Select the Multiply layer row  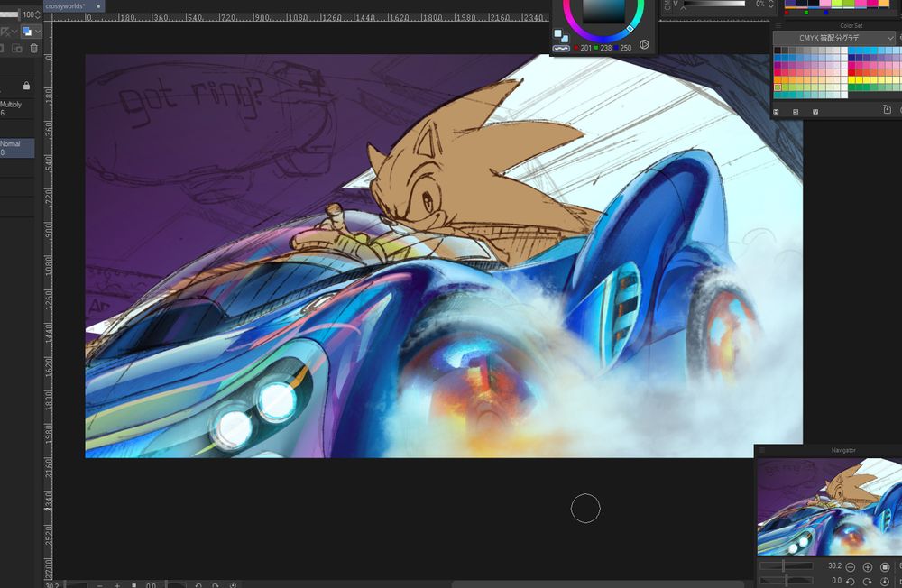pyautogui.click(x=17, y=108)
